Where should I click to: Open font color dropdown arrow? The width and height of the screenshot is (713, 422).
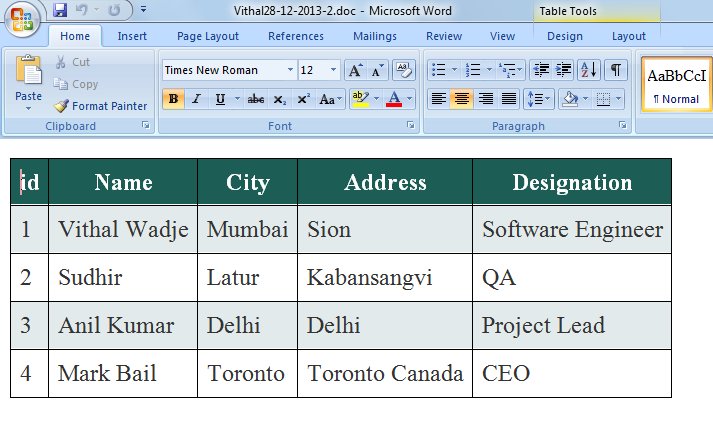(409, 99)
